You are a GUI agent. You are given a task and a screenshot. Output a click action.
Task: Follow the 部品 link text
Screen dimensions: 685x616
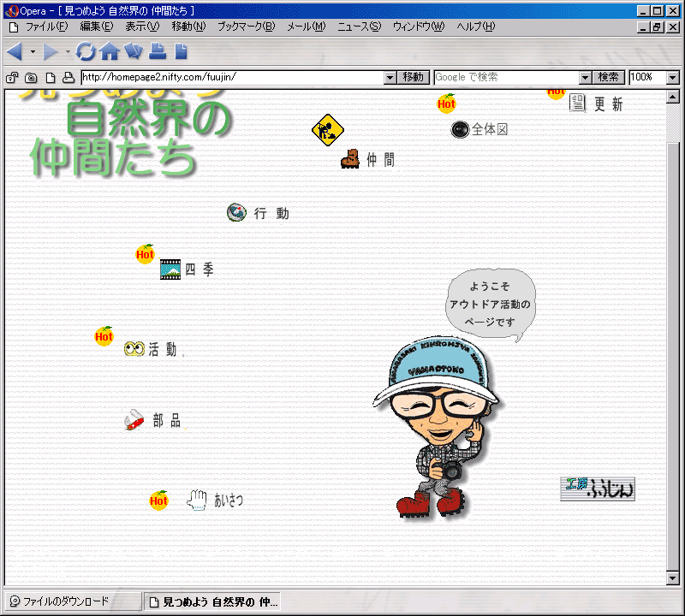tap(167, 421)
